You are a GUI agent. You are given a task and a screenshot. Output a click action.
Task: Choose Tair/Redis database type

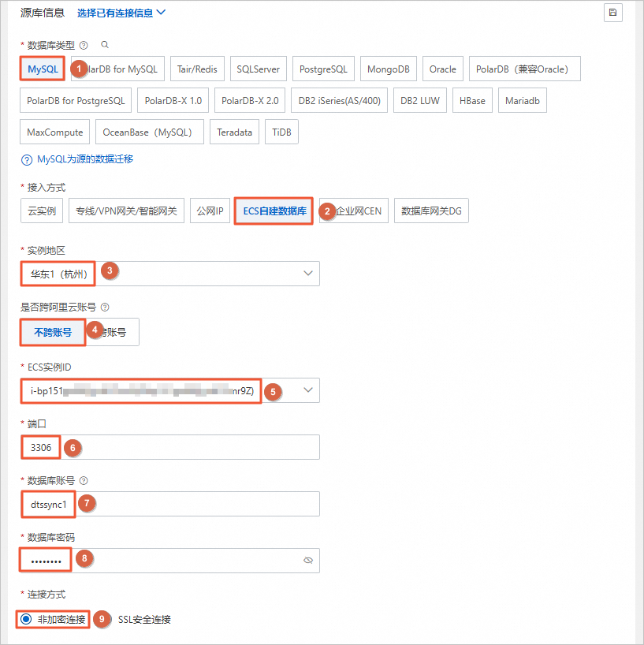pos(197,69)
